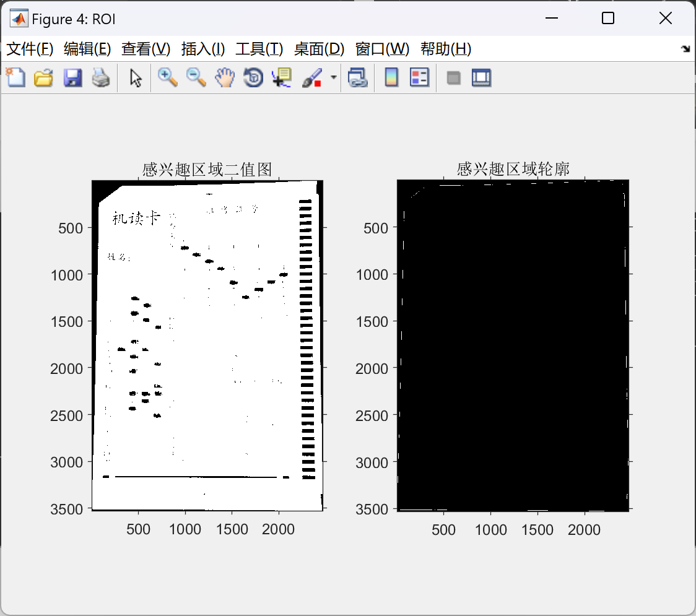Image resolution: width=696 pixels, height=616 pixels.
Task: Insert a colorbar using the toolbar icon
Action: [x=391, y=77]
